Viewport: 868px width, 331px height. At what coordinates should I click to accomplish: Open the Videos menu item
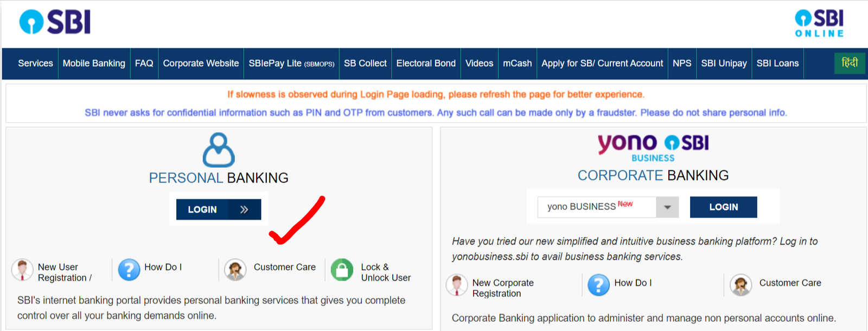pos(479,63)
